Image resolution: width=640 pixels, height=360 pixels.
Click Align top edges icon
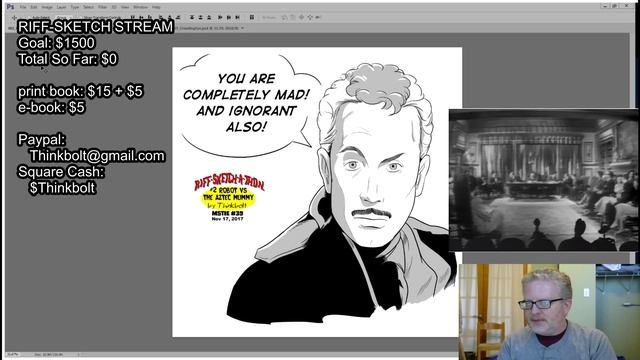click(133, 18)
